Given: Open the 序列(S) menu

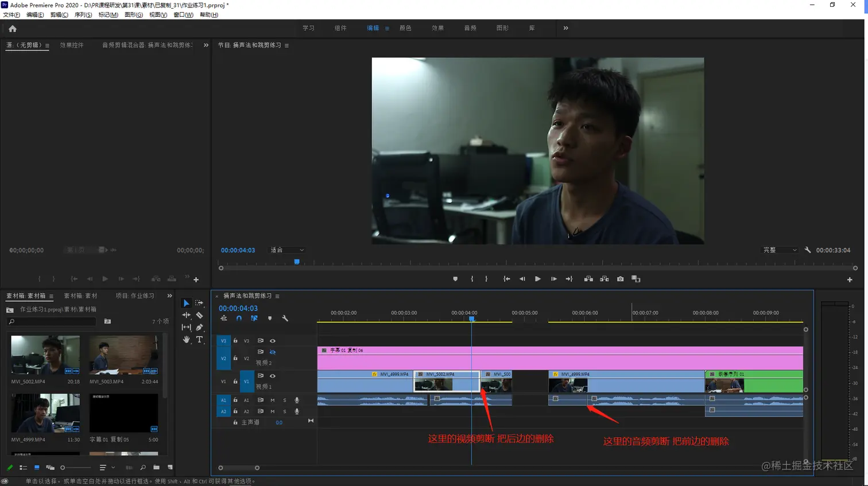Looking at the screenshot, I should coord(83,15).
